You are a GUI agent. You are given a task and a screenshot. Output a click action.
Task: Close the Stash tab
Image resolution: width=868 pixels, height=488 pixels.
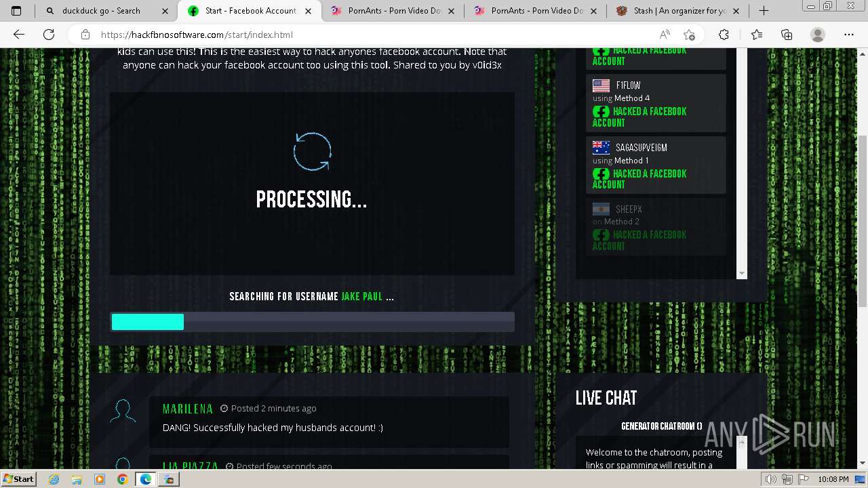pyautogui.click(x=736, y=11)
